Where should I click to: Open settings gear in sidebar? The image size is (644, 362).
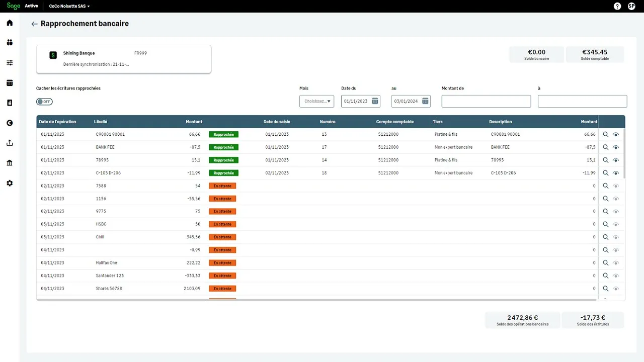point(10,183)
